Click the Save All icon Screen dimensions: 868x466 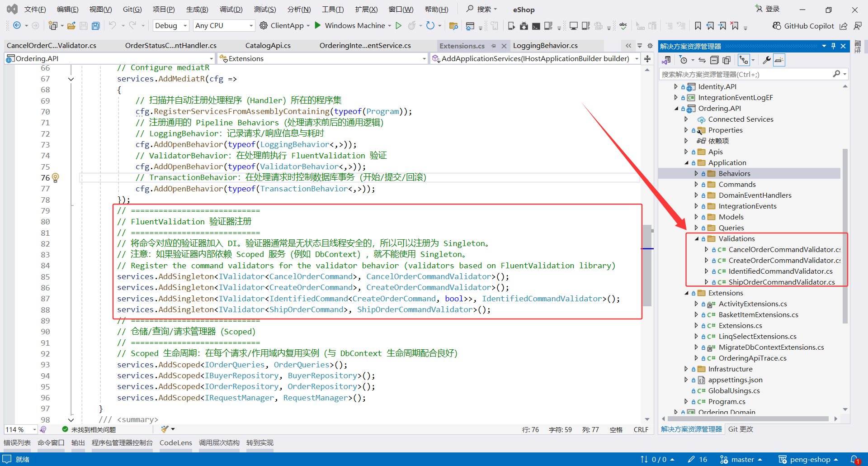(x=95, y=26)
